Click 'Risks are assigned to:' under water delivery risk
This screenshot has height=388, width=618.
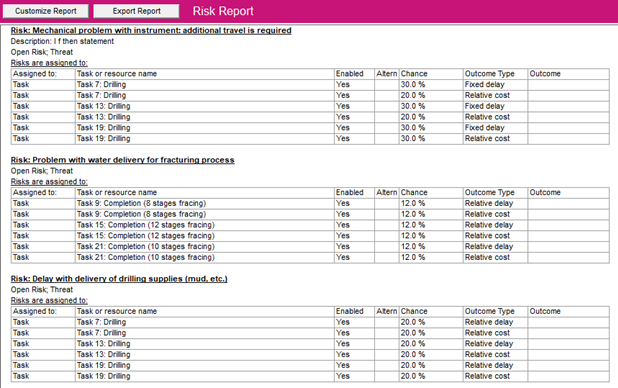click(x=49, y=181)
